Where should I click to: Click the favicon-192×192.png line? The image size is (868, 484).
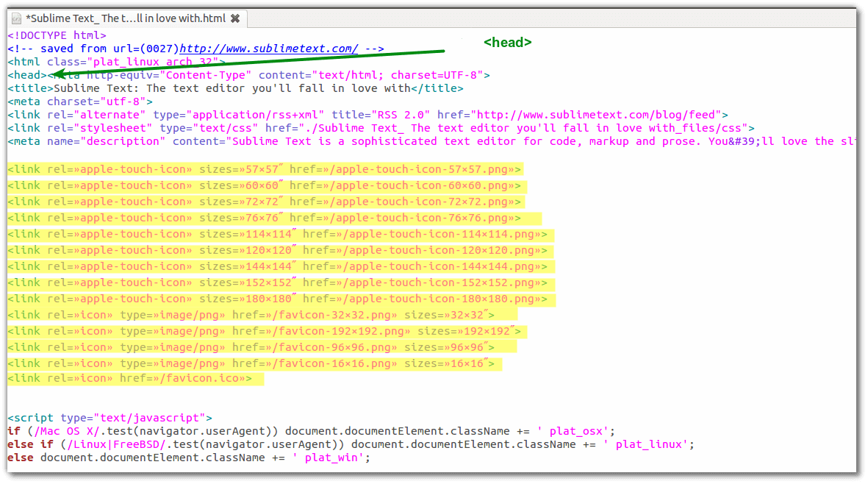click(x=265, y=331)
